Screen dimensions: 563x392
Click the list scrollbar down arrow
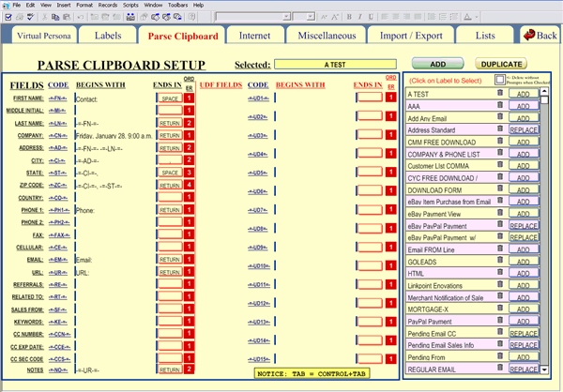click(x=544, y=369)
